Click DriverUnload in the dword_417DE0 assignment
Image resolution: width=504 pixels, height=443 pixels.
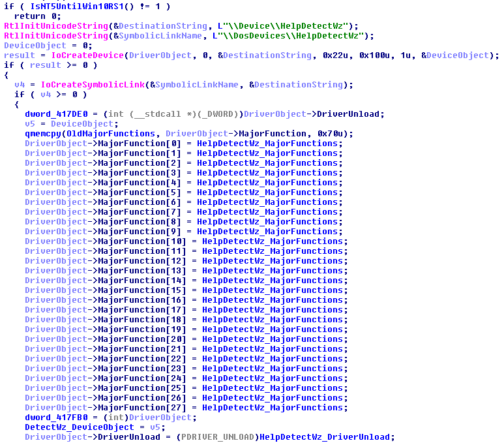pyautogui.click(x=348, y=114)
